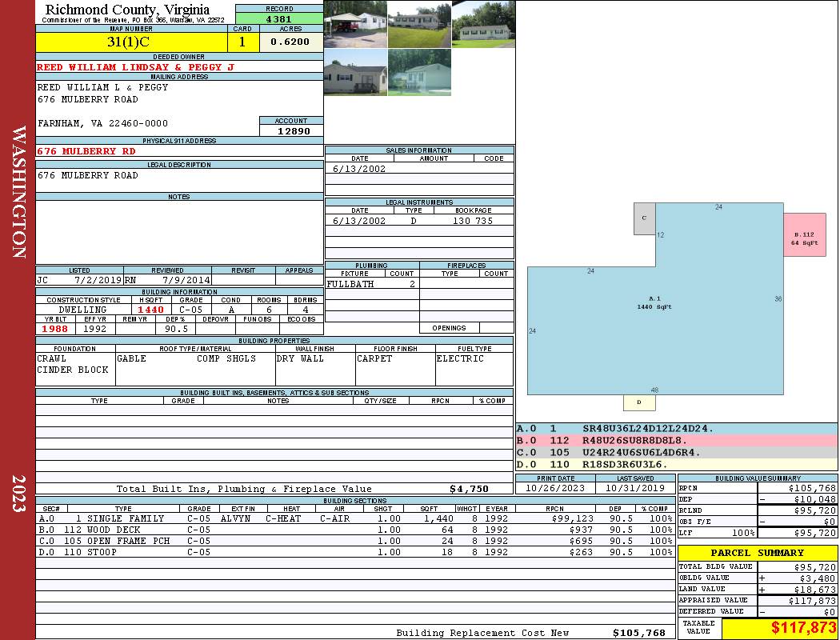Click the gray C section box in sketch
The height and width of the screenshot is (640, 840).
point(644,218)
